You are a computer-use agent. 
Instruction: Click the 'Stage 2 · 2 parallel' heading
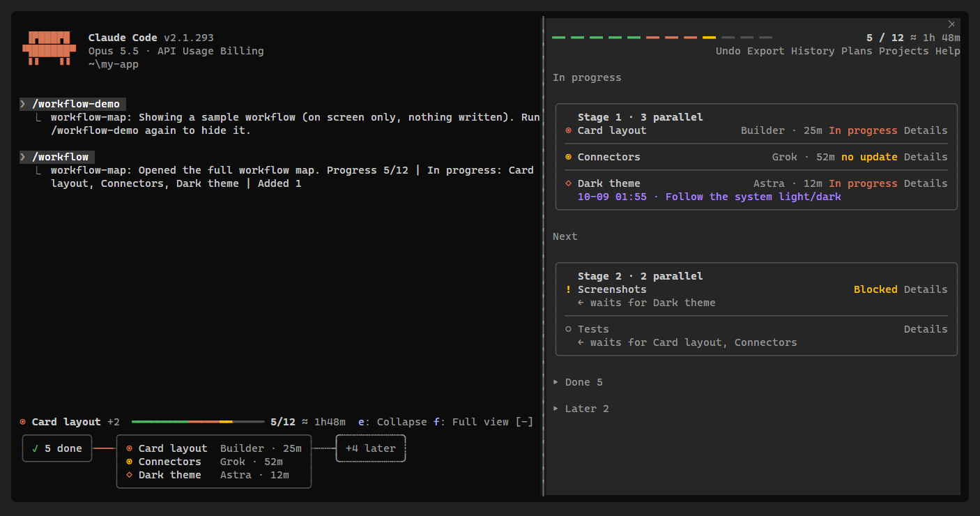point(641,276)
